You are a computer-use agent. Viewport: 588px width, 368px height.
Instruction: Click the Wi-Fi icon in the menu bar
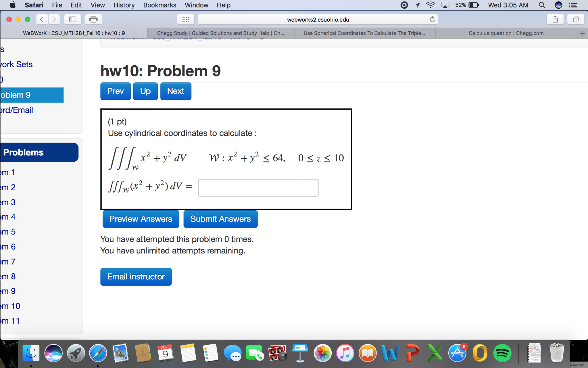(430, 5)
